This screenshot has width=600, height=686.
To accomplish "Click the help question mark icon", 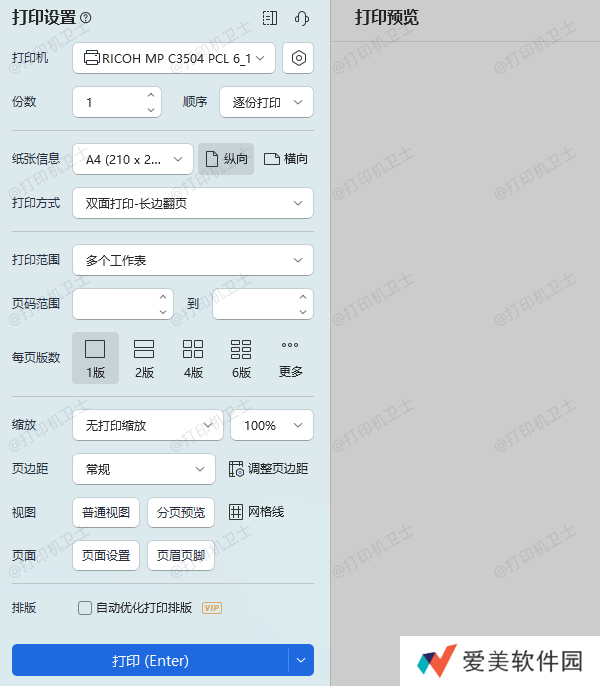I will tap(86, 18).
